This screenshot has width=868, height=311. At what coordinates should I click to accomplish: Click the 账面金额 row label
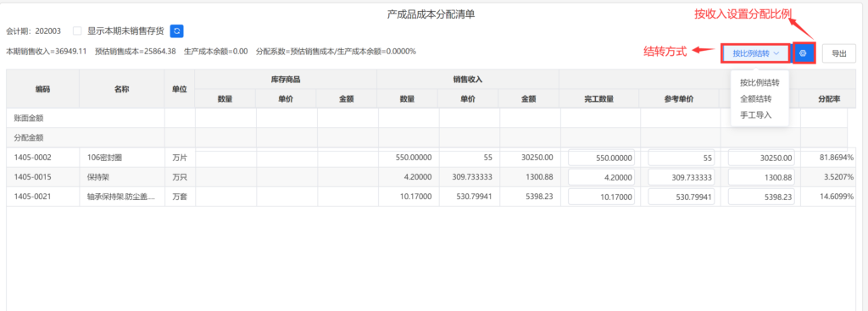pyautogui.click(x=29, y=118)
